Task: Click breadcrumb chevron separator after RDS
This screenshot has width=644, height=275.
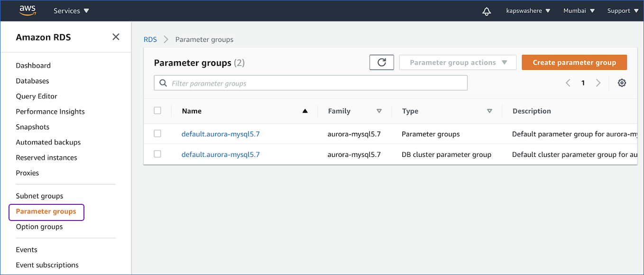Action: [x=166, y=39]
